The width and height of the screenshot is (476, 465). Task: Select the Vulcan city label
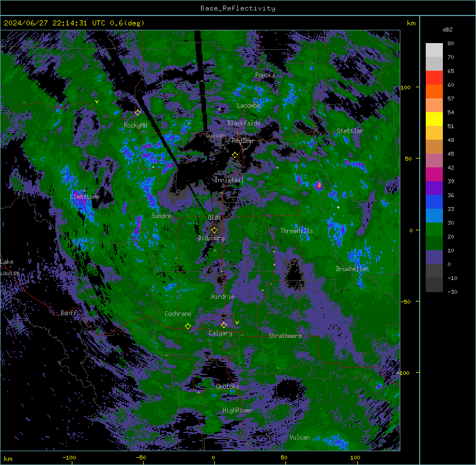coord(299,437)
